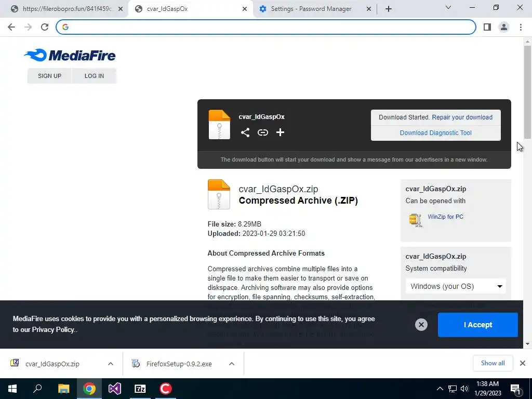The width and height of the screenshot is (532, 399).
Task: Open the Chrome profile avatar
Action: [504, 27]
